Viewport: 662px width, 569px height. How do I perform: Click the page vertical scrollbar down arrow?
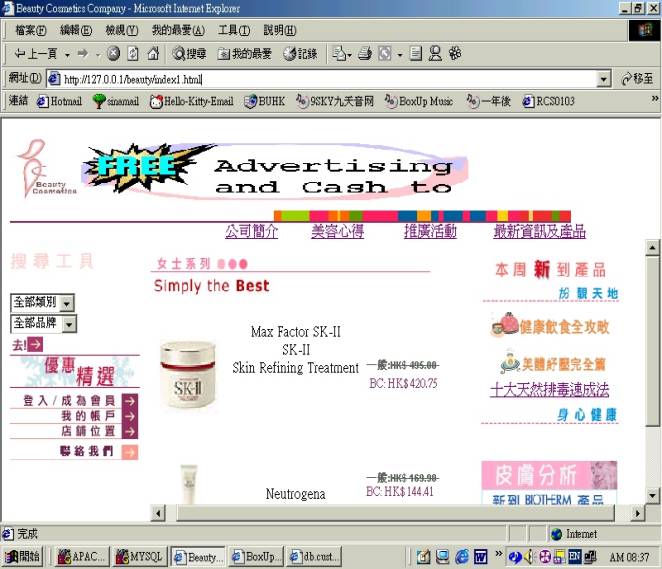click(652, 495)
